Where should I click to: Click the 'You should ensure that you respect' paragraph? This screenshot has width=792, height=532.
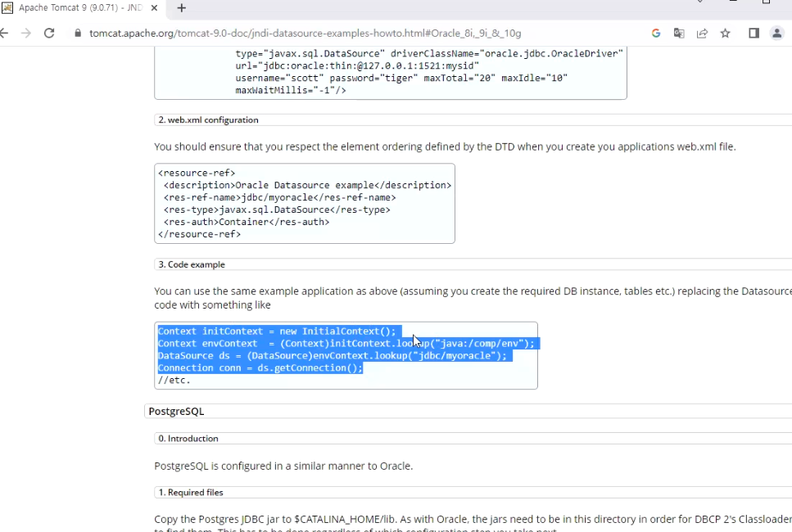coord(445,147)
